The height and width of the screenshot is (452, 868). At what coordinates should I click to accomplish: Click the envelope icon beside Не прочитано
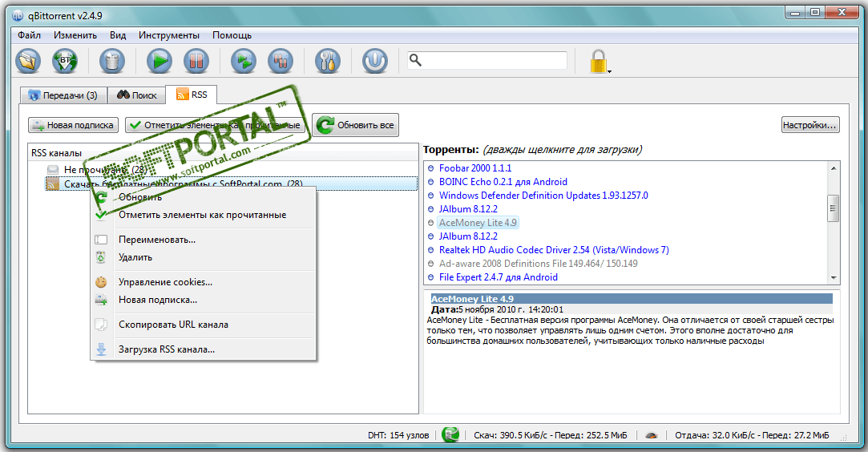point(53,169)
